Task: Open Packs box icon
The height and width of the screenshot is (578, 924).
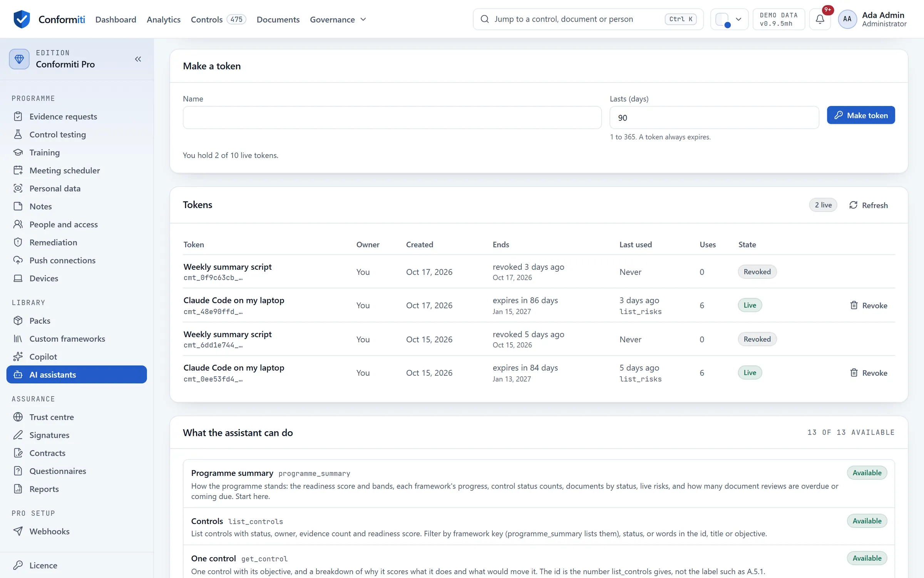Action: coord(18,321)
